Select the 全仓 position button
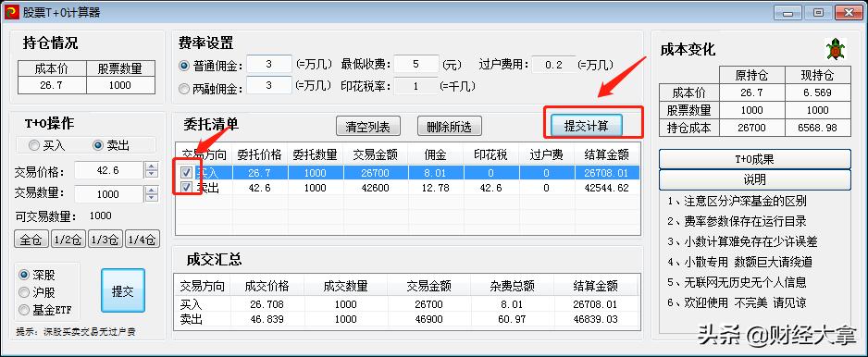Viewport: 868px width, 357px height. (31, 240)
